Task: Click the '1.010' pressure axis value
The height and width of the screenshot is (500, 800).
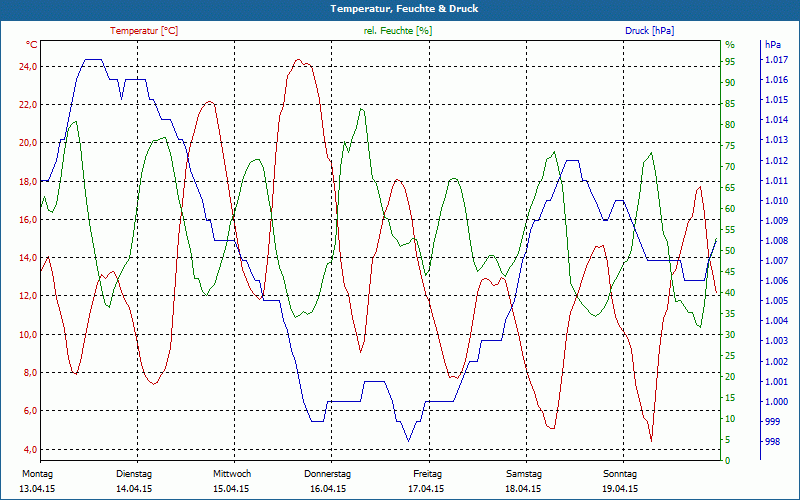Action: pyautogui.click(x=777, y=201)
